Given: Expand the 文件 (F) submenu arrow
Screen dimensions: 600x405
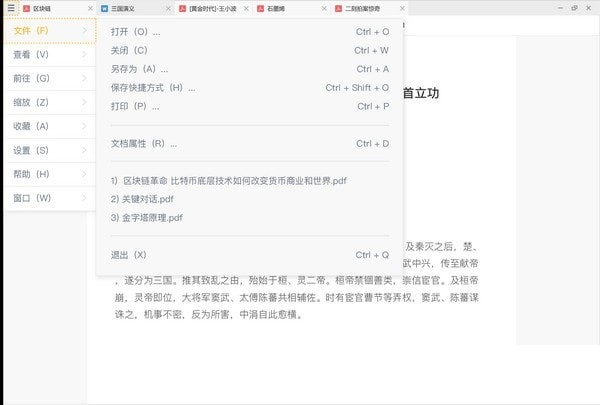Looking at the screenshot, I should point(85,31).
